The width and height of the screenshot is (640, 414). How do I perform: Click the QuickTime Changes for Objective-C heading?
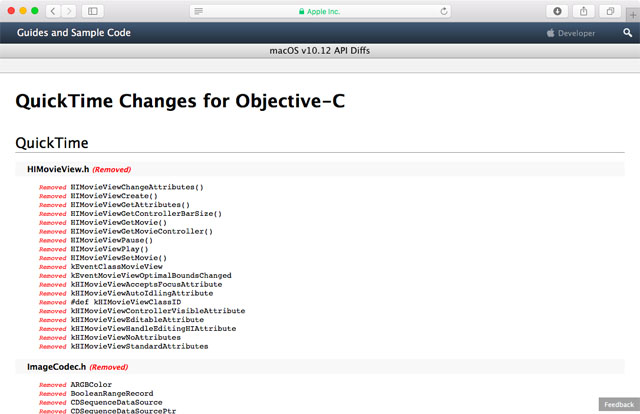(x=180, y=101)
